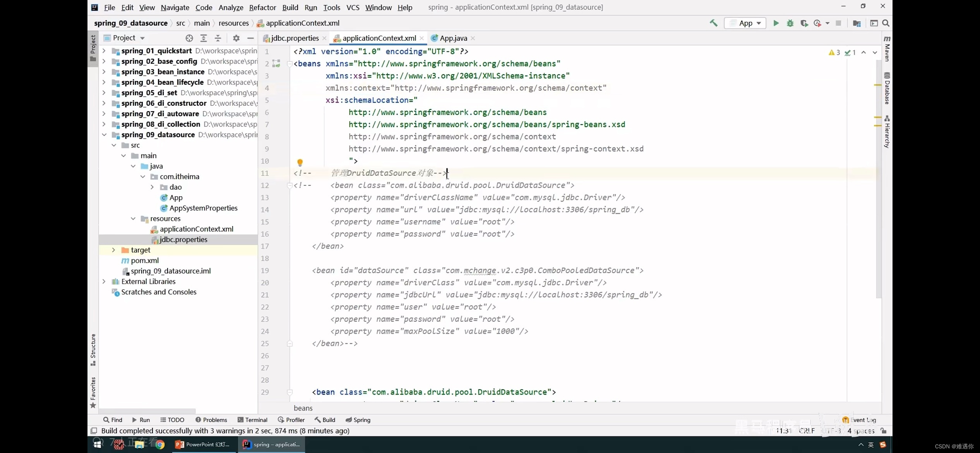The width and height of the screenshot is (980, 453).
Task: Expand the spring_05_di_set module
Action: 104,93
